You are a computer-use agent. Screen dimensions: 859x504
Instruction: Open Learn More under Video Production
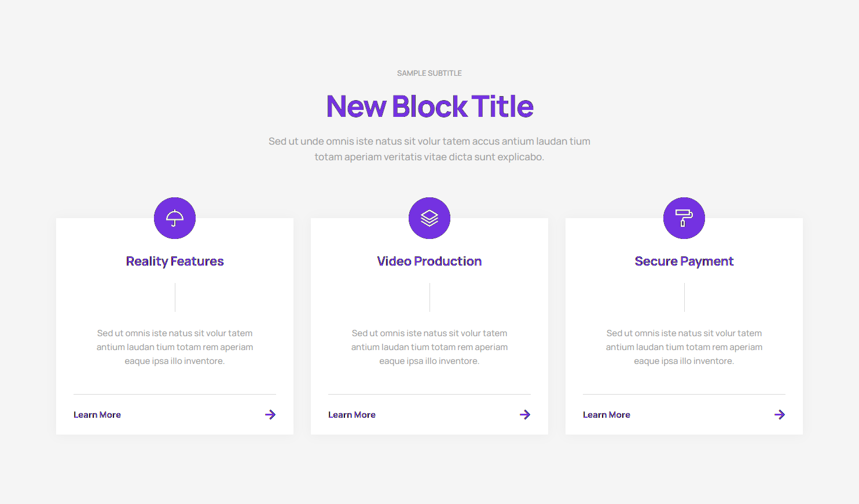[352, 415]
